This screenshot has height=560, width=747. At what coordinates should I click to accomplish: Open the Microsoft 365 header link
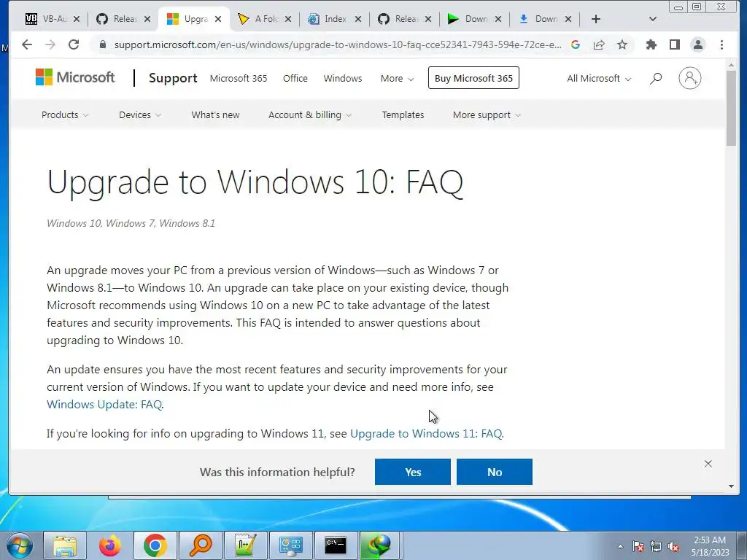pos(239,79)
